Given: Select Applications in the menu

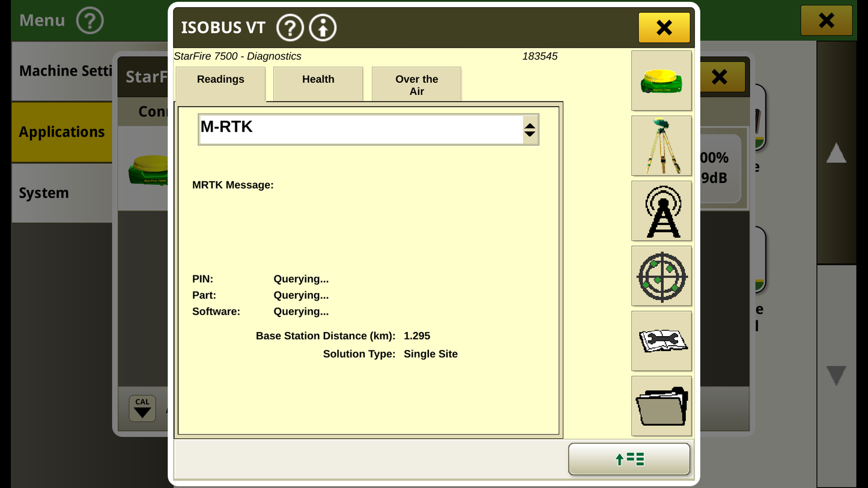Looking at the screenshot, I should coord(62,132).
